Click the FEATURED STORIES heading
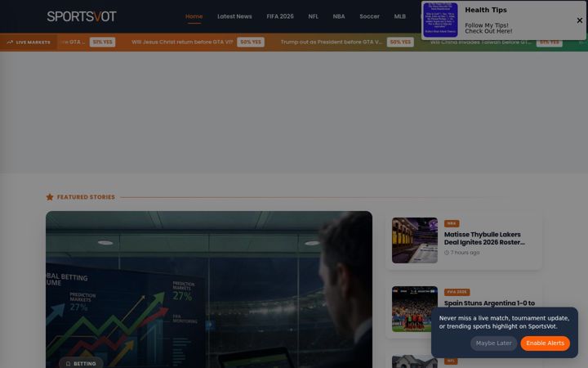 [86, 197]
